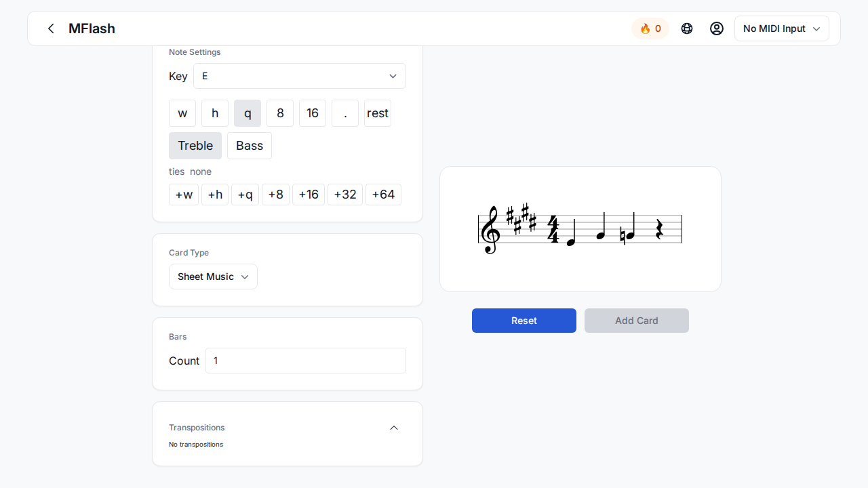Click the blue Reset button
868x488 pixels.
click(524, 321)
